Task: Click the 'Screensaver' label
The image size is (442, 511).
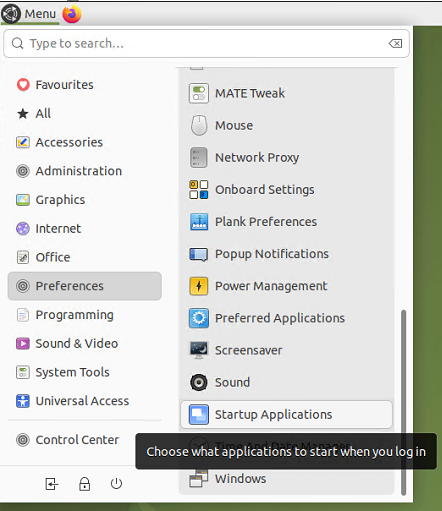Action: 248,350
